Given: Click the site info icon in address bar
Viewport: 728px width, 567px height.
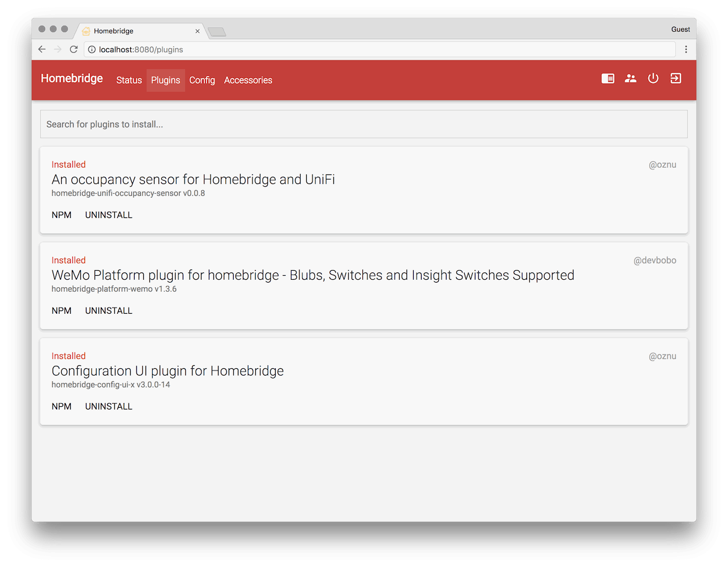Looking at the screenshot, I should (92, 49).
